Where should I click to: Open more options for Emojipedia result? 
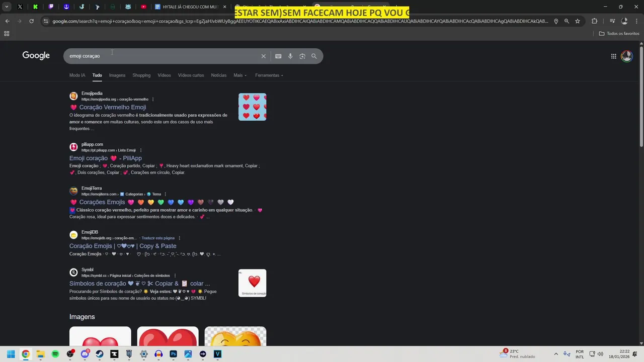153,100
